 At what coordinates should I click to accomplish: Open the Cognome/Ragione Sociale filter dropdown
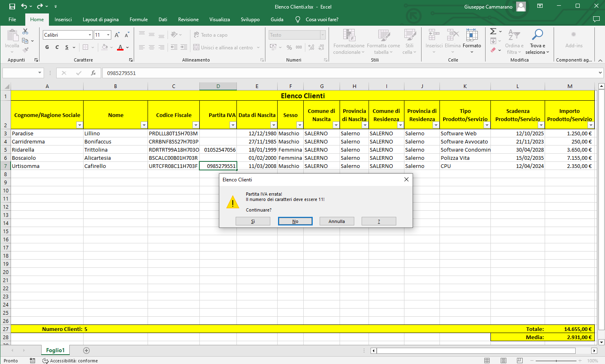click(x=79, y=125)
